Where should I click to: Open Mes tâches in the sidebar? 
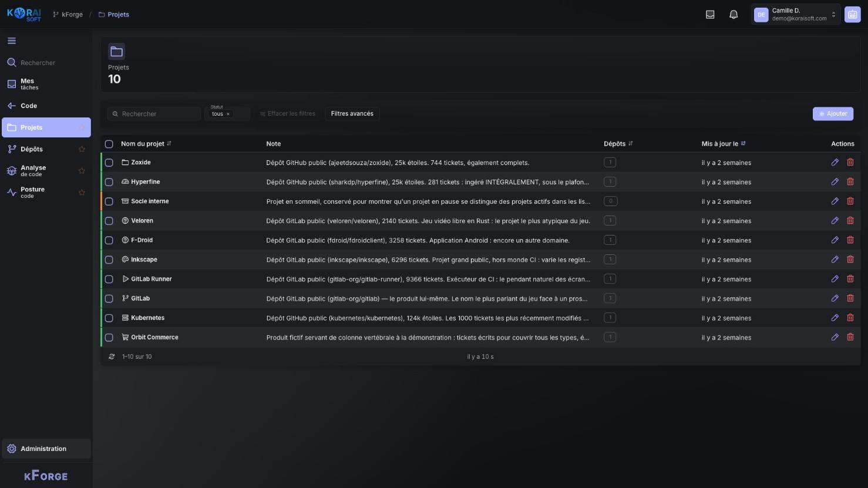pyautogui.click(x=46, y=84)
